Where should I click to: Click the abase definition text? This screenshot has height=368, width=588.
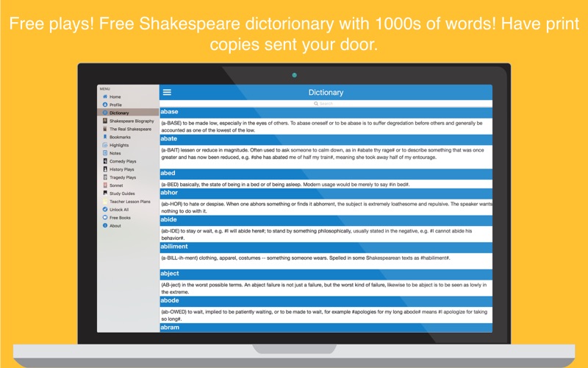[322, 127]
